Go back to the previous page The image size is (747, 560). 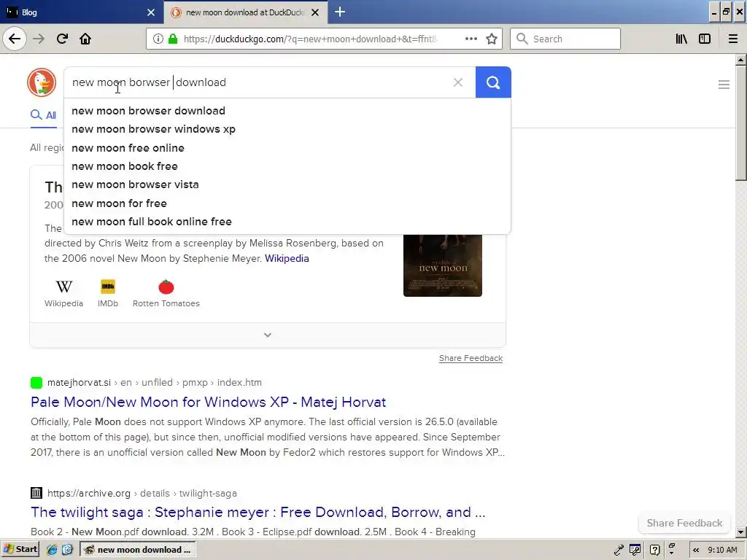pyautogui.click(x=15, y=39)
